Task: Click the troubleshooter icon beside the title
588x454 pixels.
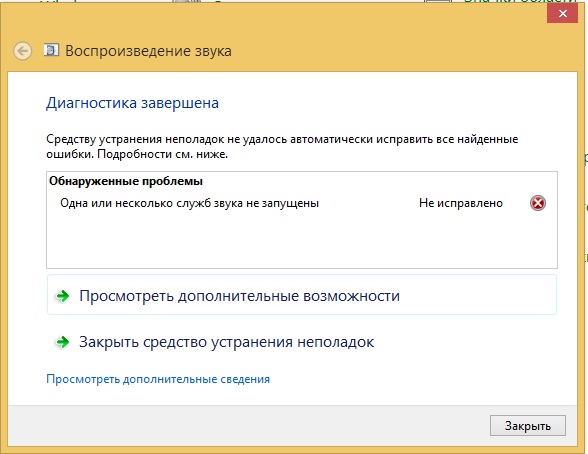Action: (51, 50)
